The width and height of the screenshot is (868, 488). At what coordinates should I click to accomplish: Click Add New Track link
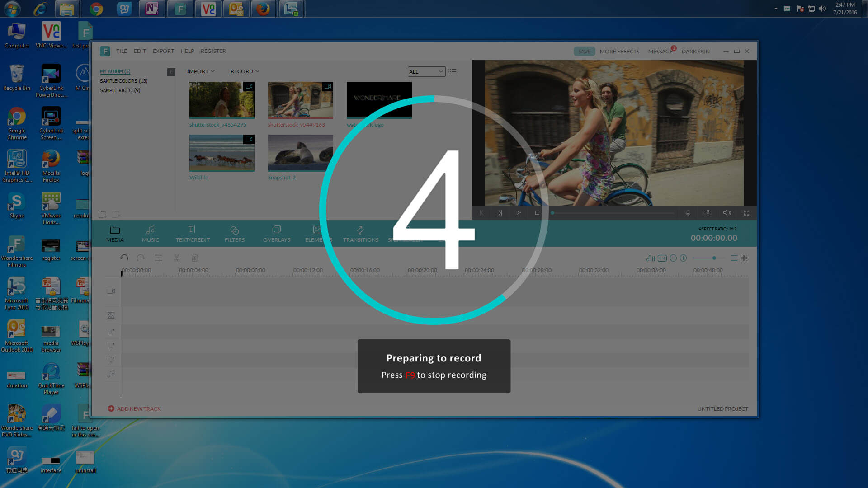point(135,408)
